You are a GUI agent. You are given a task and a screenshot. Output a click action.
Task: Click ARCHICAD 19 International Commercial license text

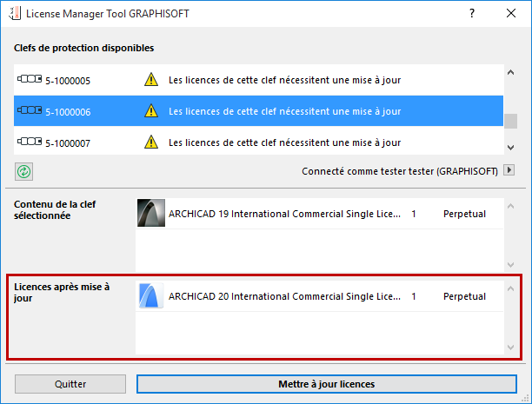pos(284,214)
